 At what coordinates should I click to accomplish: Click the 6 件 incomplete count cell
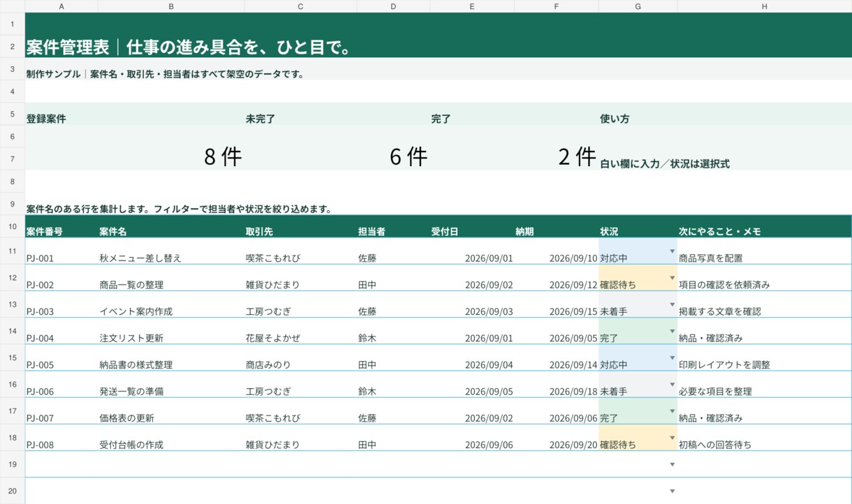click(337, 147)
